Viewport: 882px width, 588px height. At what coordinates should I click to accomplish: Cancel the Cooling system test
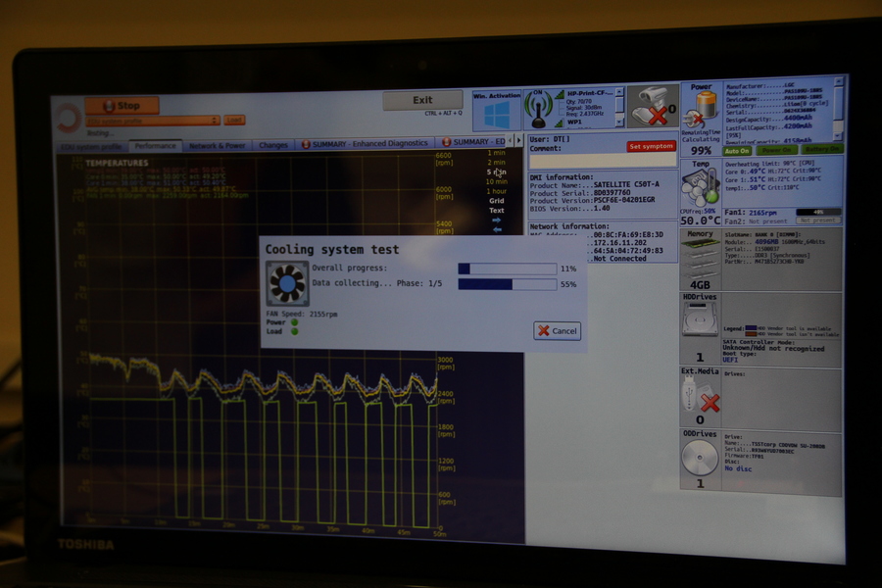[x=557, y=331]
